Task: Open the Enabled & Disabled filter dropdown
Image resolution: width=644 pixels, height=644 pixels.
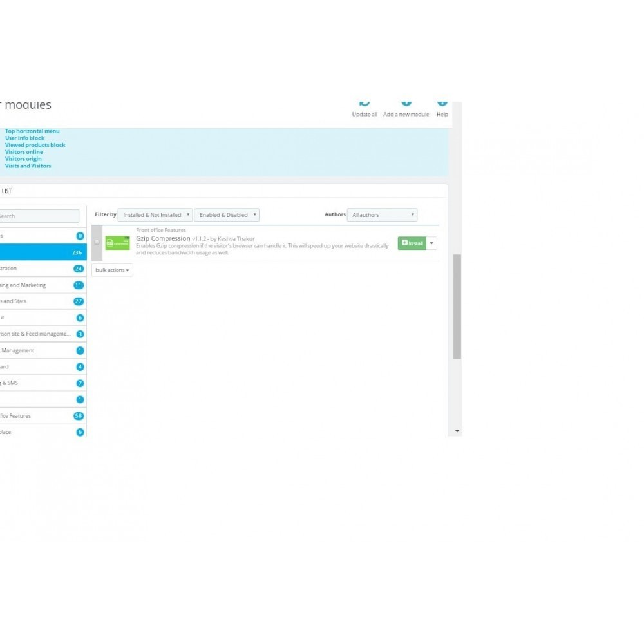Action: (227, 215)
